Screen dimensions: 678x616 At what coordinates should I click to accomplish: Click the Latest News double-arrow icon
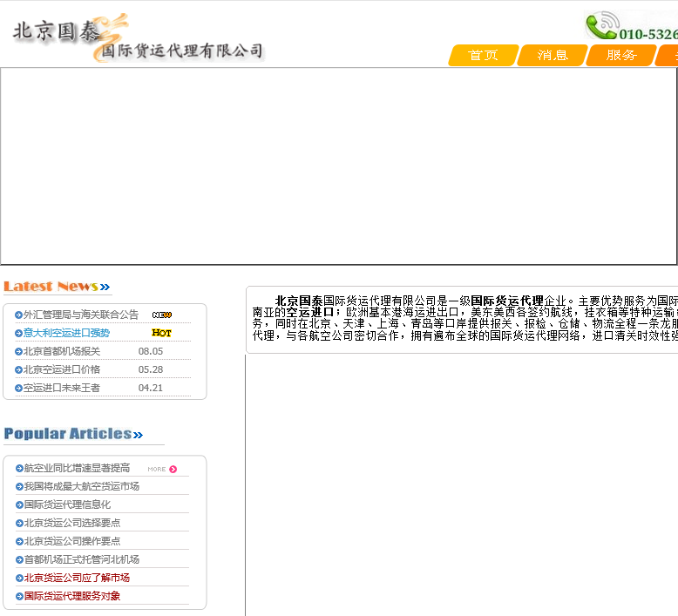click(105, 287)
